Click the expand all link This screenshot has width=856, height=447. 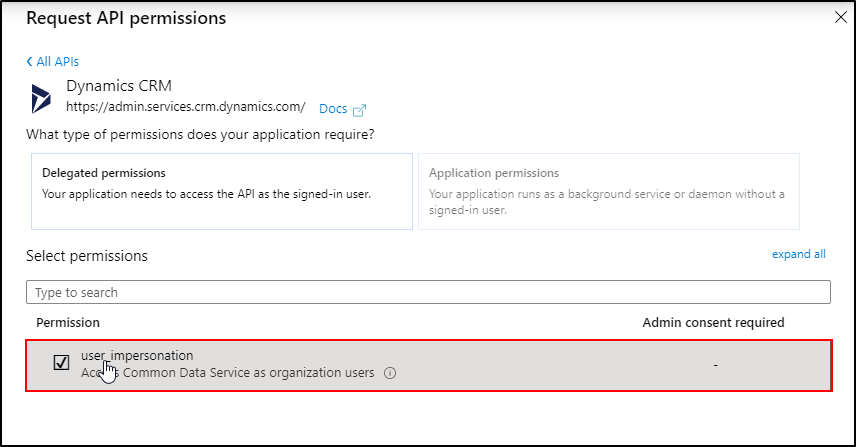[798, 254]
